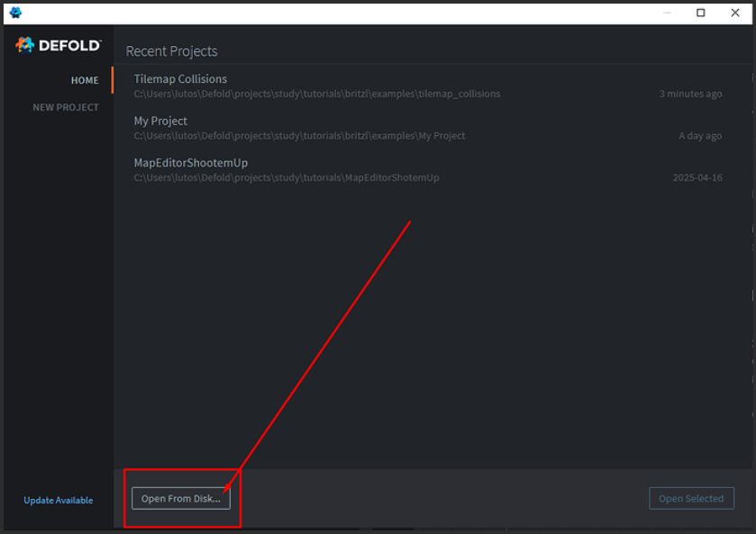
Task: Click the '3 minutes ago' timestamp
Action: 690,94
